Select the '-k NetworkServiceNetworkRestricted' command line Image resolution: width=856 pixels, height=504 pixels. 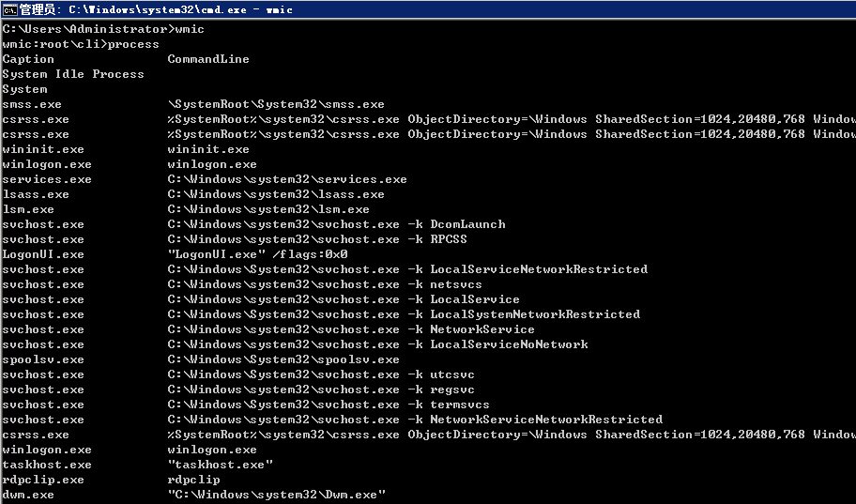pyautogui.click(x=415, y=420)
